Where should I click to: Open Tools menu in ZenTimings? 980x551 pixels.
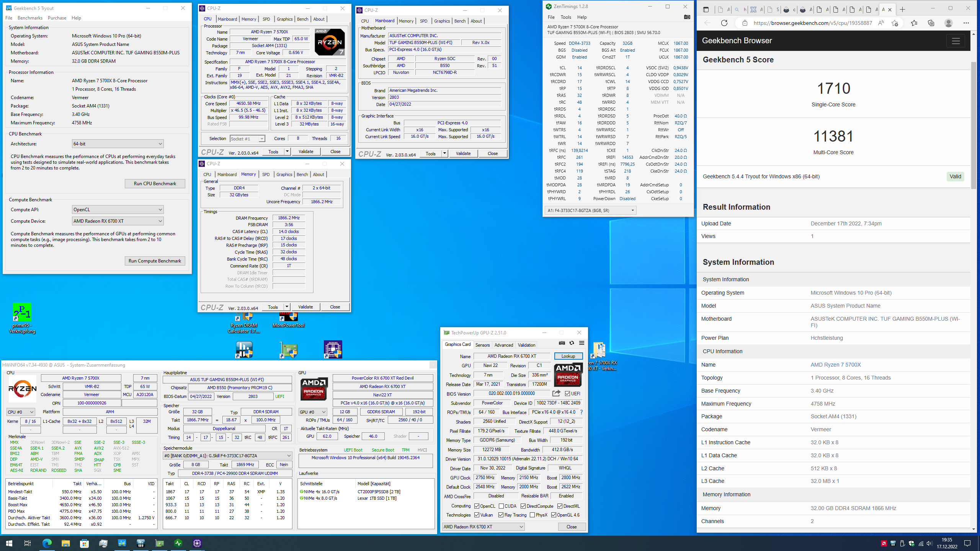[566, 17]
